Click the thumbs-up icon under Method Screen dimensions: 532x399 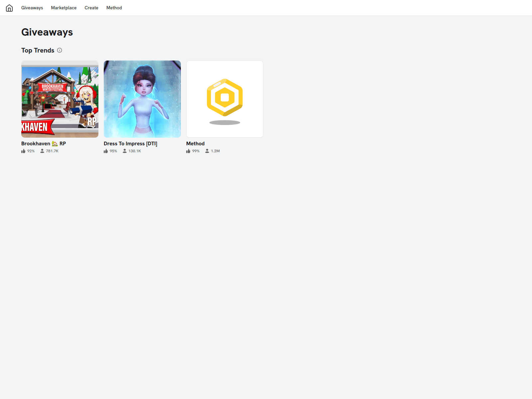pos(188,151)
